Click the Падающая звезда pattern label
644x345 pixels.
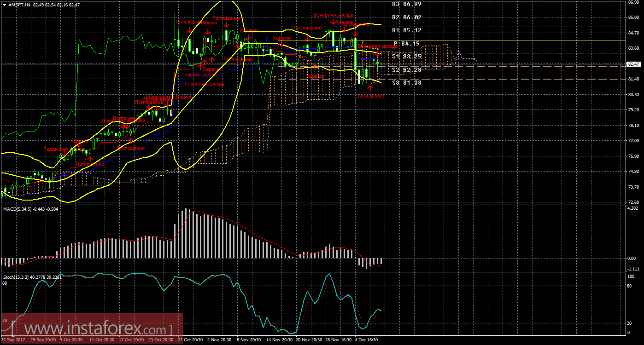(x=56, y=149)
